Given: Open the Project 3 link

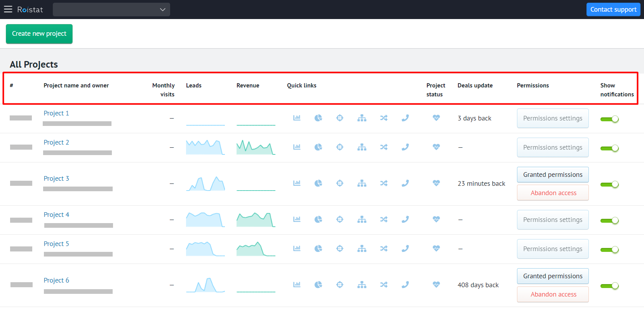Looking at the screenshot, I should coord(56,178).
